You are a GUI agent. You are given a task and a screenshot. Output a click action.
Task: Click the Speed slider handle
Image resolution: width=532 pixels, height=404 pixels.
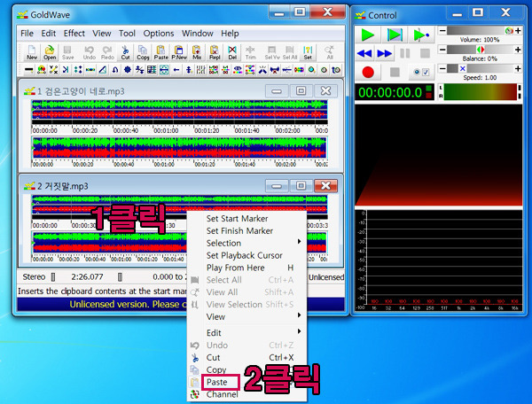click(463, 69)
